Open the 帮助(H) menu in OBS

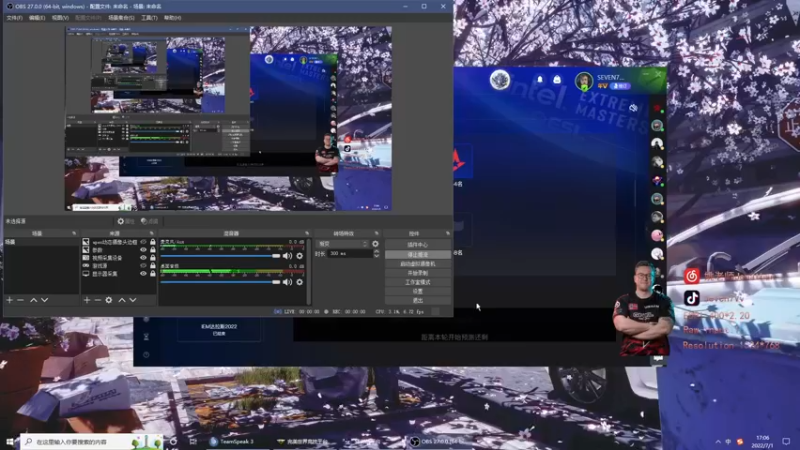point(172,18)
